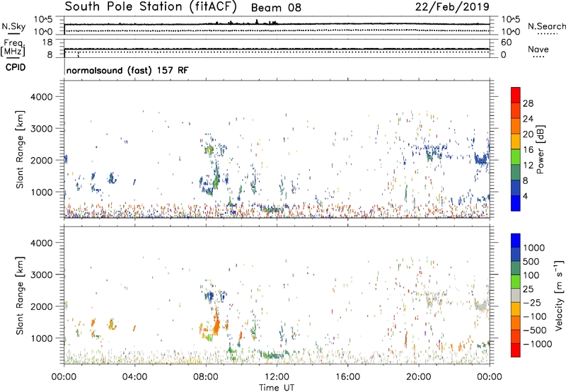Click the normalsound (fast) 157 RF text
The height and width of the screenshot is (392, 566).
tap(127, 70)
